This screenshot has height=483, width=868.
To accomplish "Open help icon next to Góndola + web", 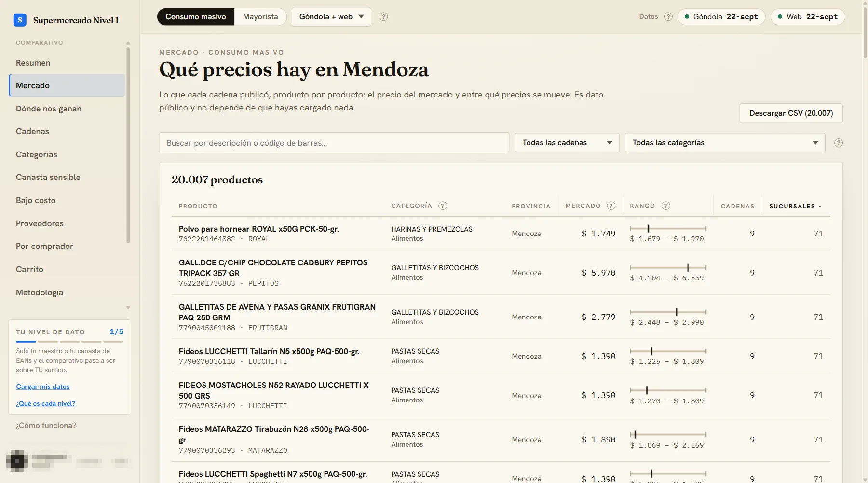I will pos(383,17).
